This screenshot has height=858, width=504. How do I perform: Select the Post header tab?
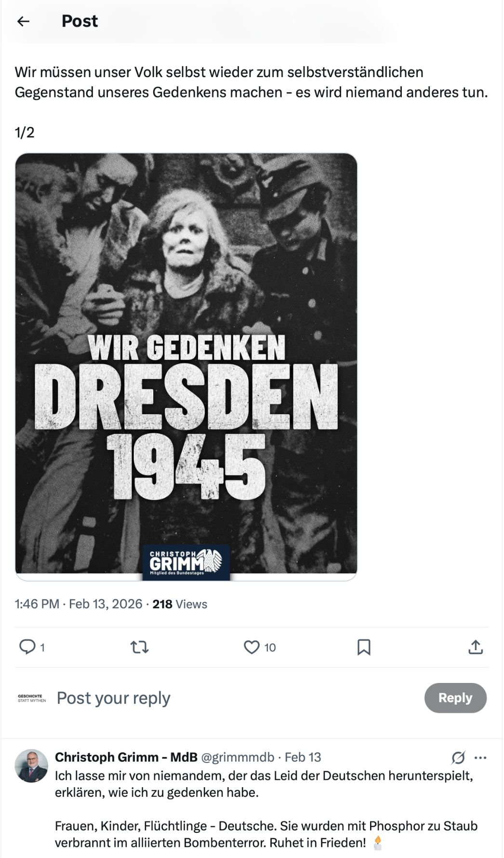coord(79,20)
